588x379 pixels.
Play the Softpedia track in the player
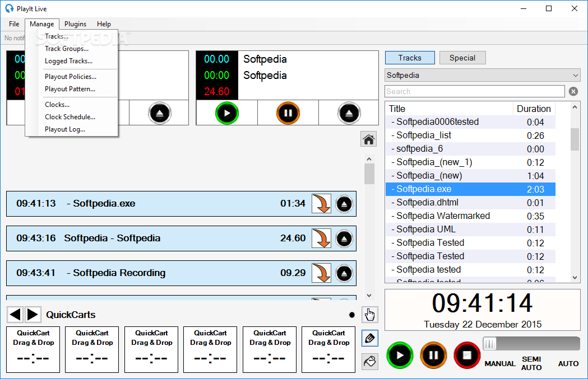point(227,113)
